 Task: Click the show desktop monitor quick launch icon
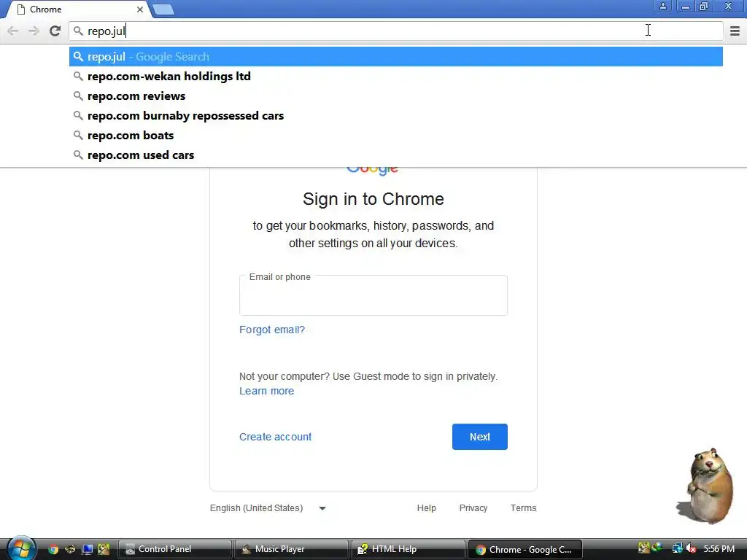pos(87,549)
